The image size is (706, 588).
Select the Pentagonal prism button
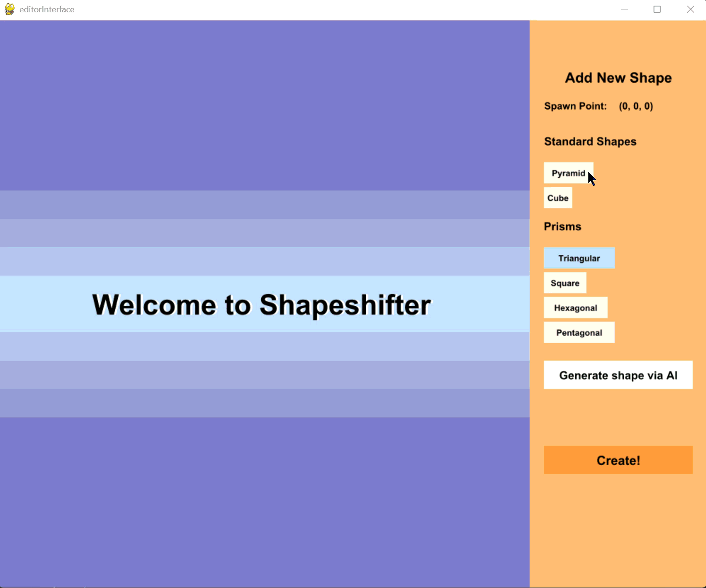click(579, 333)
